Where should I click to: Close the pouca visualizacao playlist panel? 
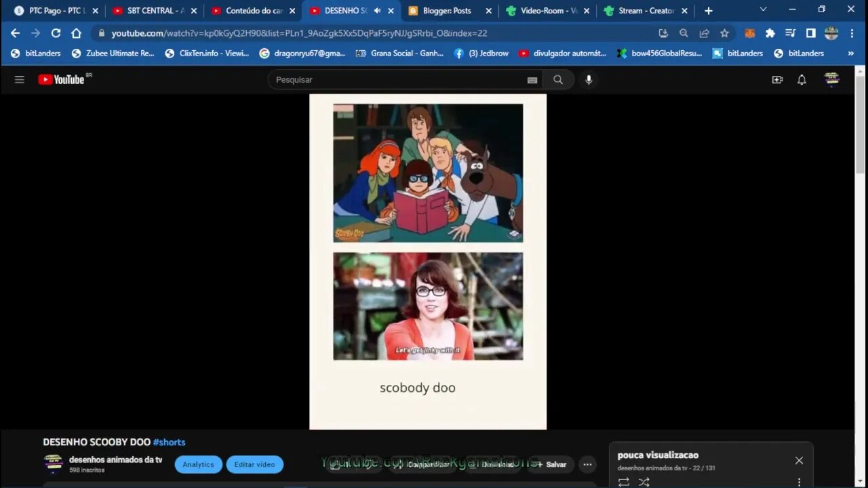[799, 460]
